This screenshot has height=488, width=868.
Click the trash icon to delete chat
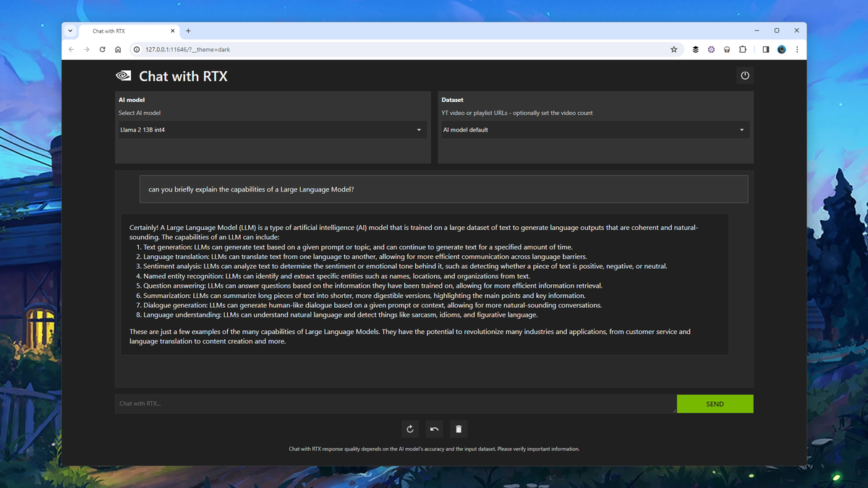pos(458,429)
